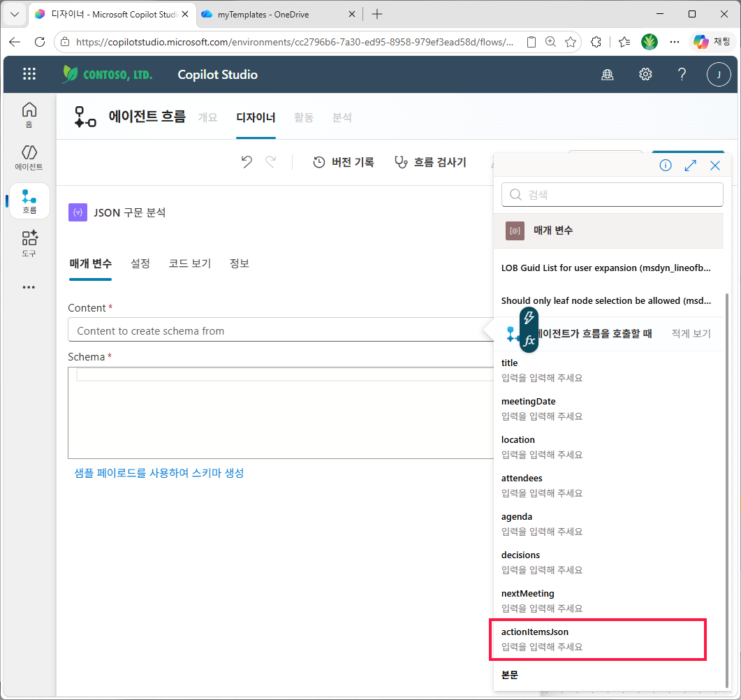The height and width of the screenshot is (700, 741).
Task: Open the environment globe icon
Action: [x=608, y=74]
